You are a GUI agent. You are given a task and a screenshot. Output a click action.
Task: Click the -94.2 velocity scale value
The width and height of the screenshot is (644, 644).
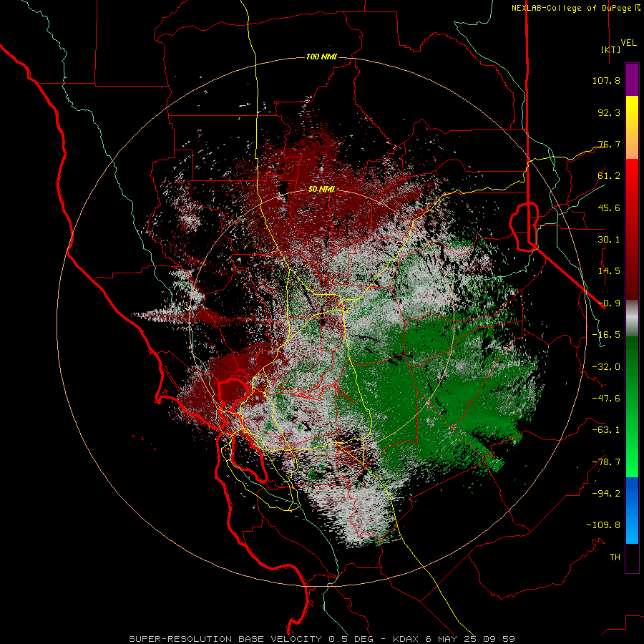pos(606,494)
